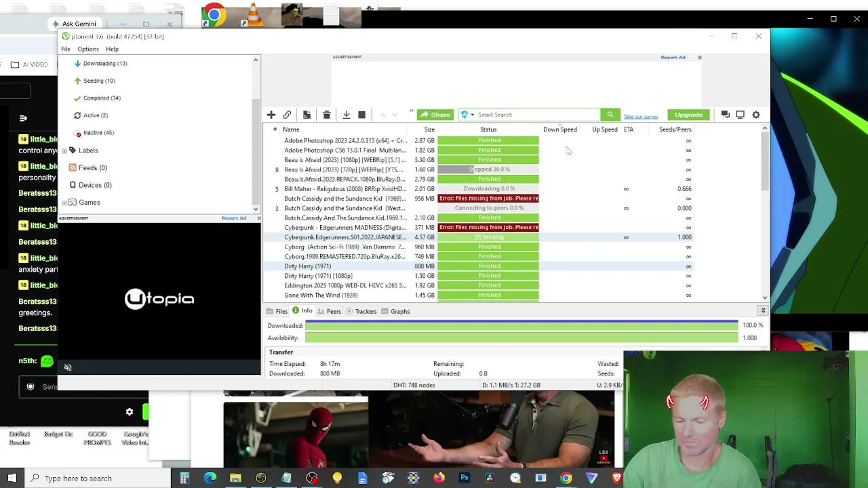
Task: Click the Create New Torrent file icon
Action: tap(307, 115)
